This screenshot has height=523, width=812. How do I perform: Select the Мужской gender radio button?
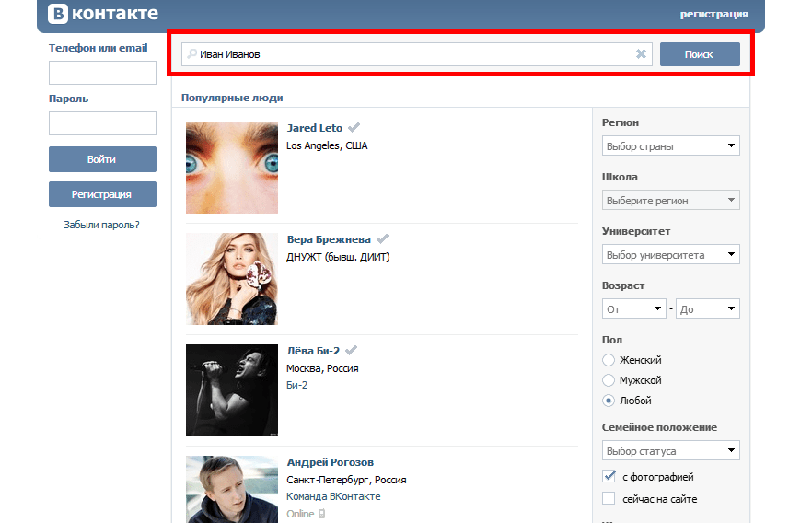(609, 380)
